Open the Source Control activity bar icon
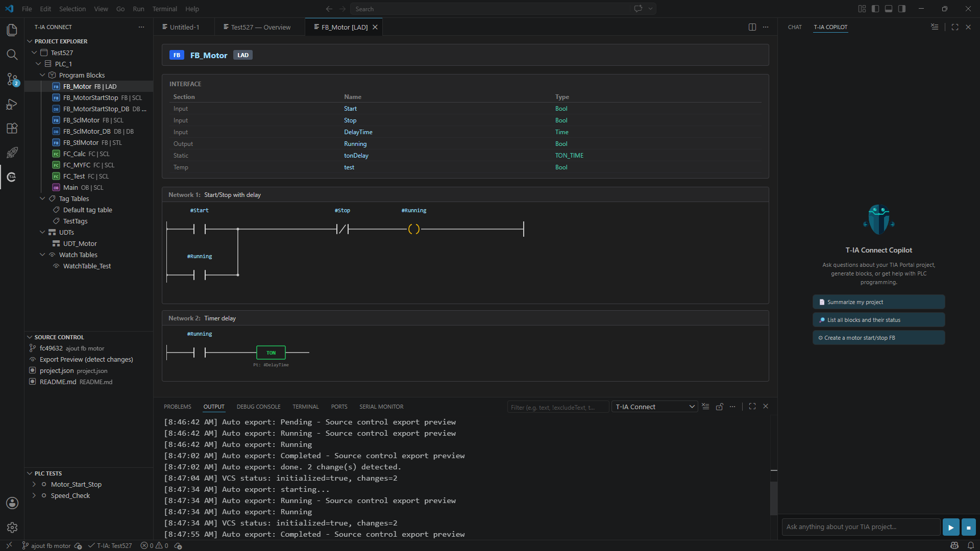 coord(12,79)
